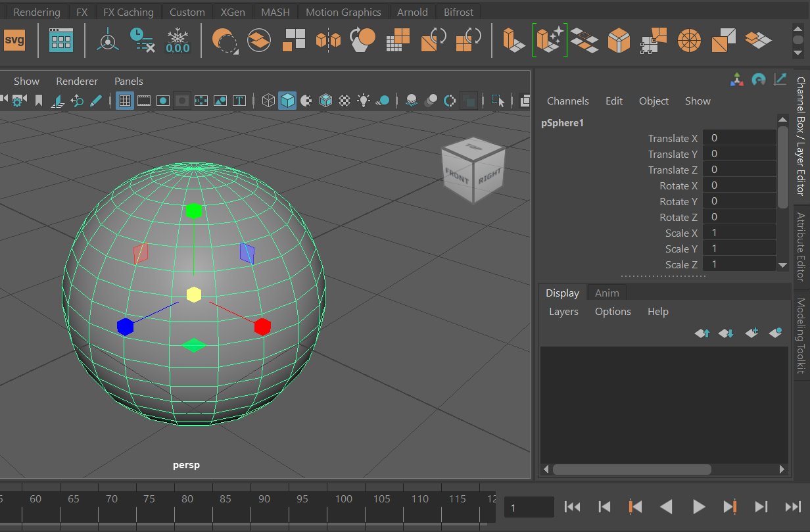Click the Delete History clock shelf icon
This screenshot has width=810, height=532.
[x=141, y=40]
